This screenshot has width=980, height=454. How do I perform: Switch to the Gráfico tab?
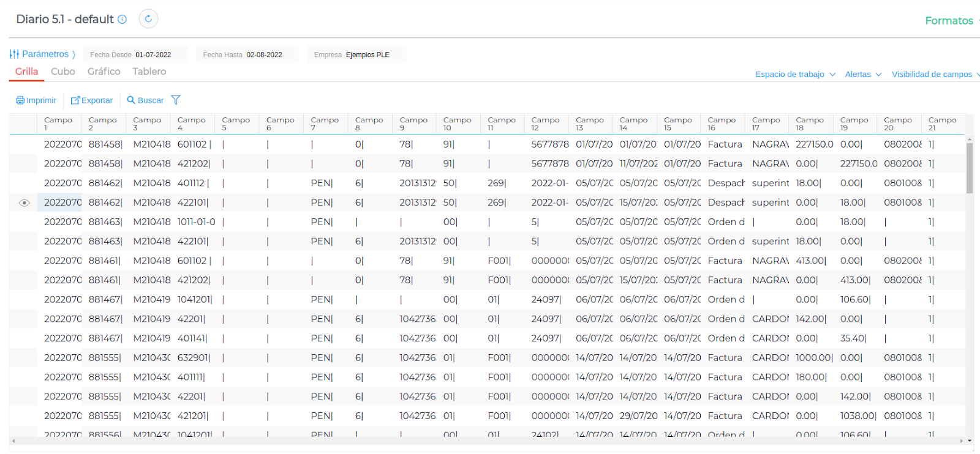point(104,72)
